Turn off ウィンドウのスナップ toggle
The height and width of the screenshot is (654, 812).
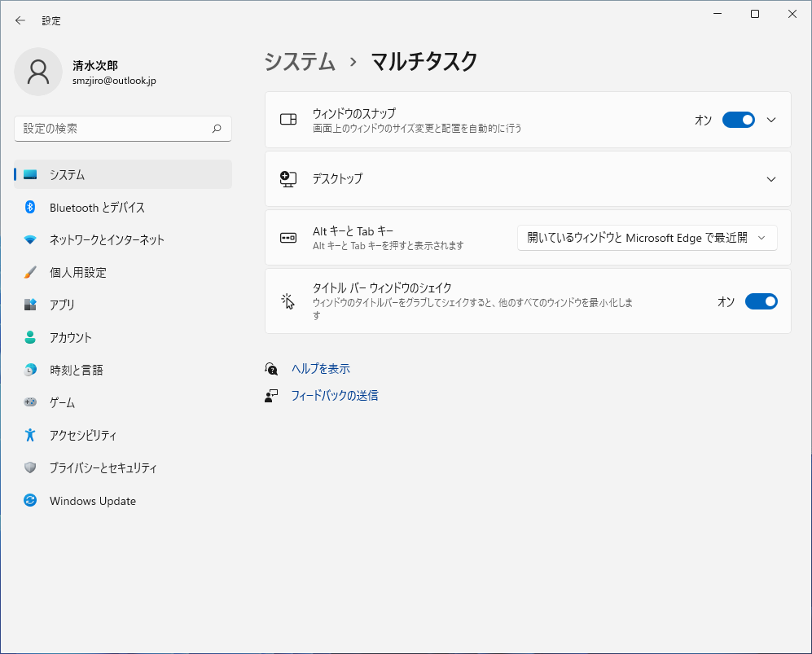pyautogui.click(x=738, y=120)
